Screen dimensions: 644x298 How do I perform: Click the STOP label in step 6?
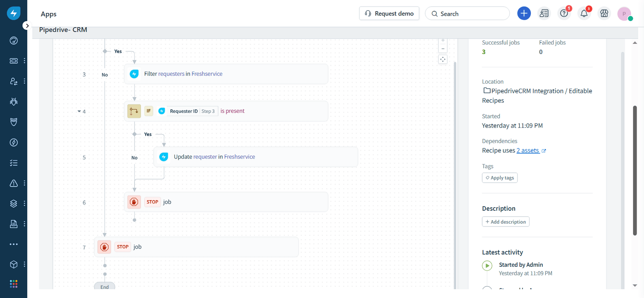point(152,202)
